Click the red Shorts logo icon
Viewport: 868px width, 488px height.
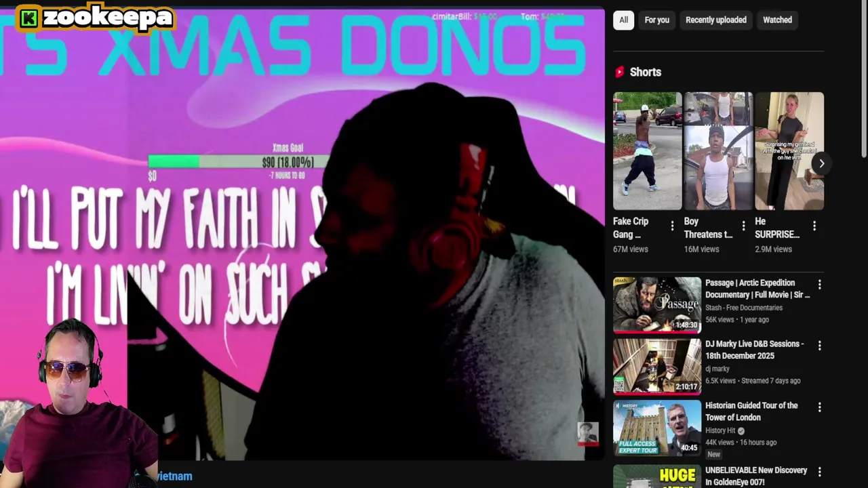pos(619,72)
